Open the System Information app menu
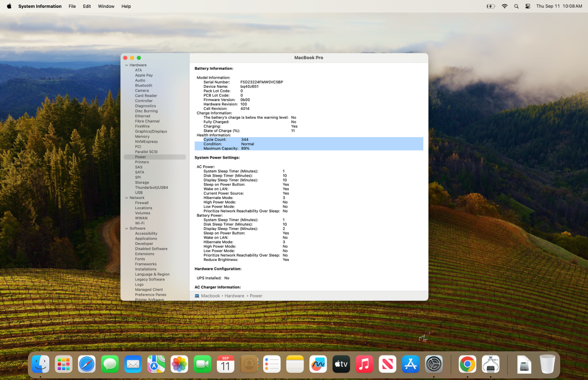 coord(40,6)
